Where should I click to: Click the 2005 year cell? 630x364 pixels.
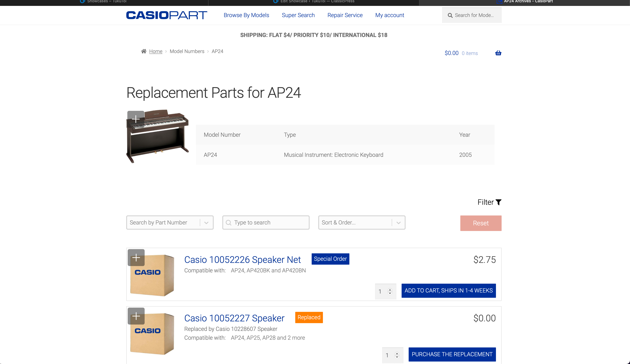click(x=465, y=155)
